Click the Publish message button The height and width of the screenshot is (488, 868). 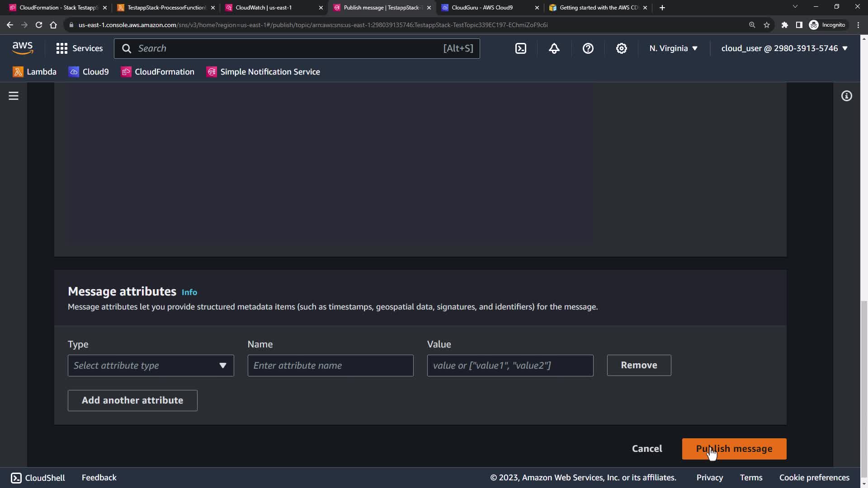pyautogui.click(x=734, y=449)
